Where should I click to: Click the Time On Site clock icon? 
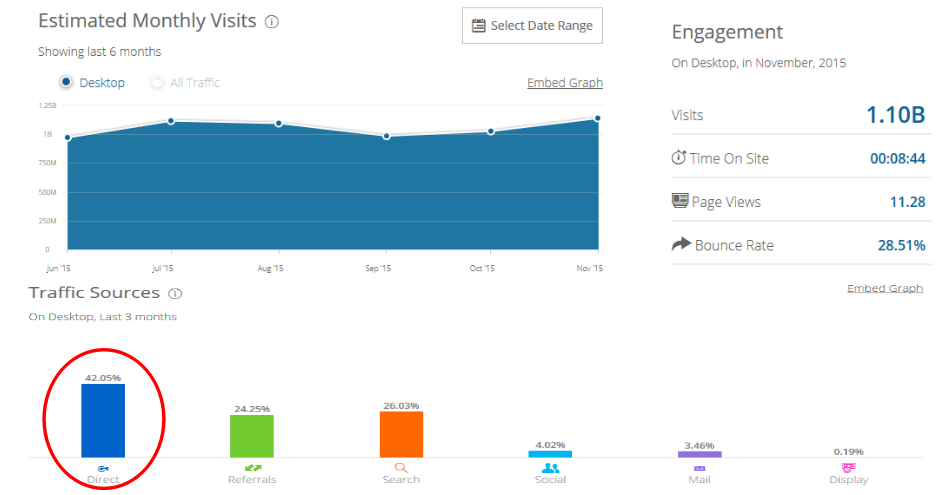(x=680, y=158)
